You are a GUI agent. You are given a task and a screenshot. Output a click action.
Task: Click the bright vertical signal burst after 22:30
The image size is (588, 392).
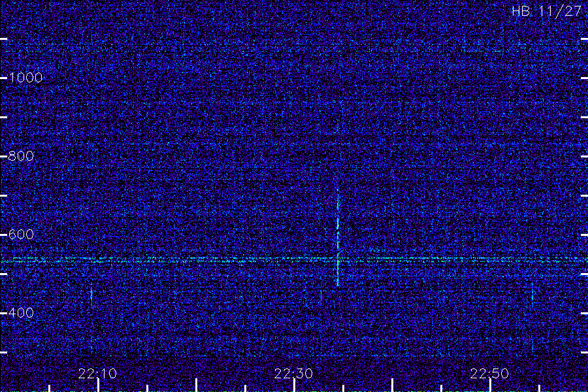338,238
